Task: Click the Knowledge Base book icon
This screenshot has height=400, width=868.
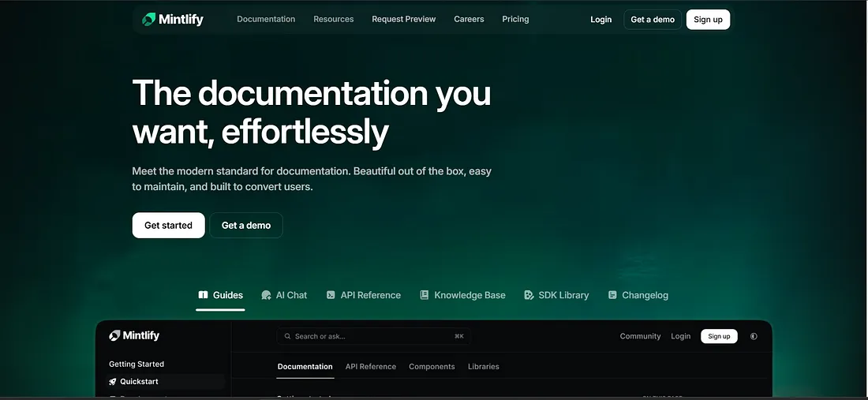Action: pos(424,295)
